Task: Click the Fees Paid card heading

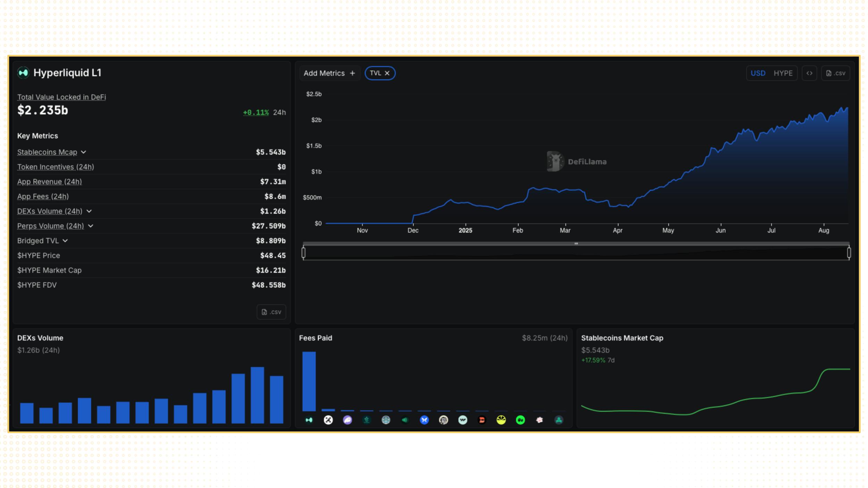Action: pyautogui.click(x=316, y=338)
